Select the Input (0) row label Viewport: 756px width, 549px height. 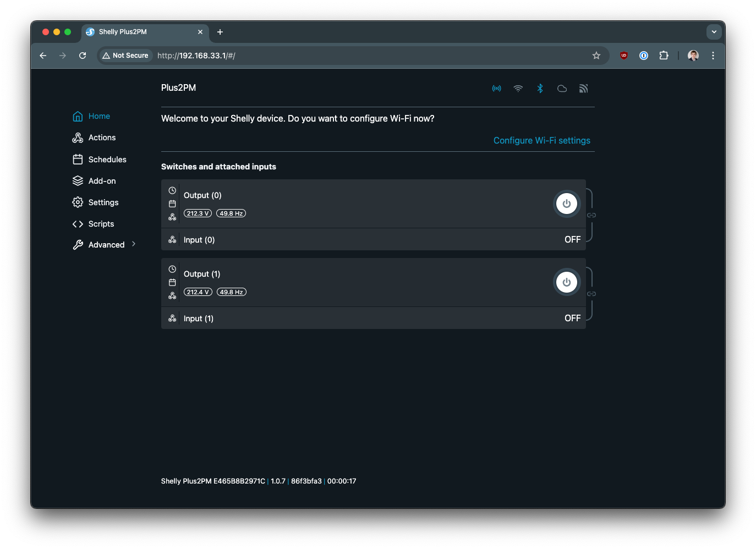tap(199, 240)
